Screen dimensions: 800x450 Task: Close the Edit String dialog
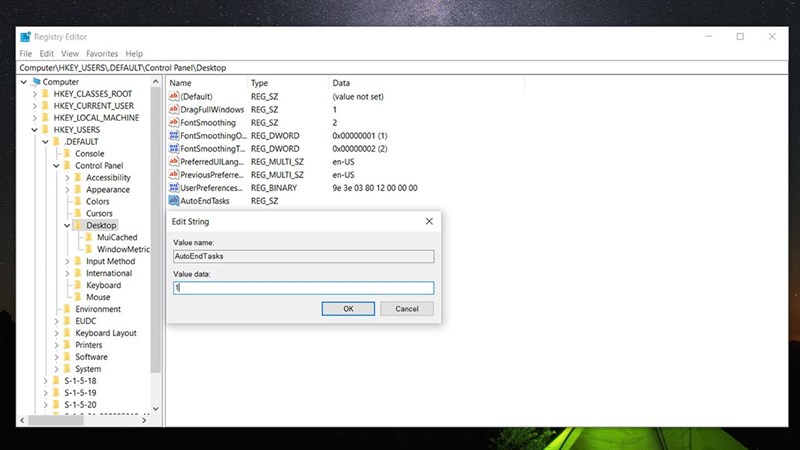tap(429, 221)
